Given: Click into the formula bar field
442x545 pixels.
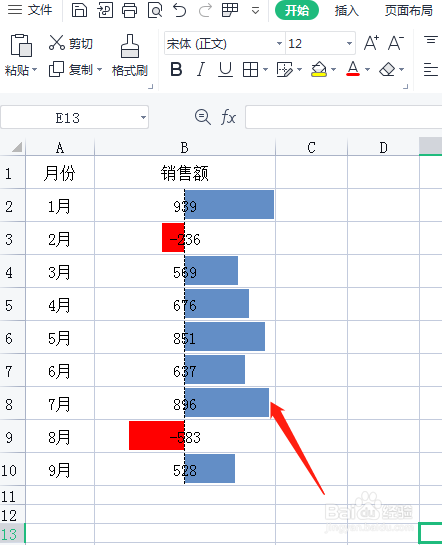Looking at the screenshot, I should [x=344, y=117].
